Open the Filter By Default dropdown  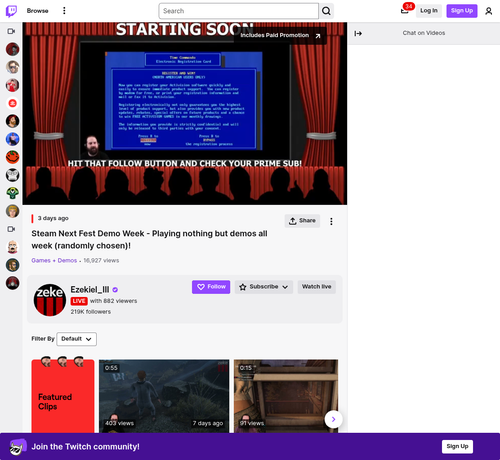coord(77,339)
